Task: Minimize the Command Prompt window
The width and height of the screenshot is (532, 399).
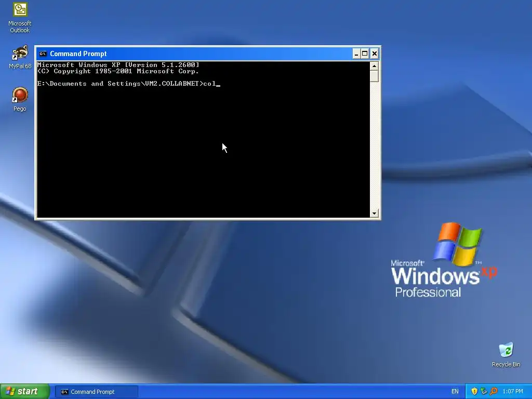Action: tap(356, 54)
